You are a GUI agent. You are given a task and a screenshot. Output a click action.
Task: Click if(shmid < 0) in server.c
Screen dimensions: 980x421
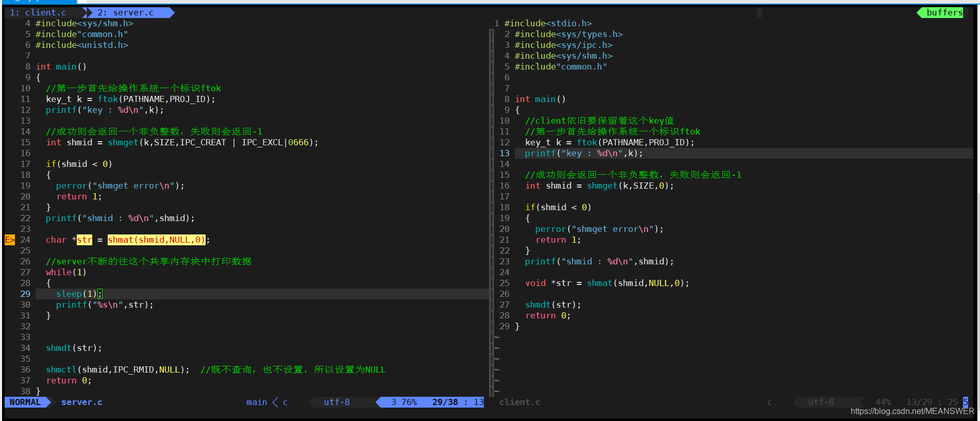[79, 164]
